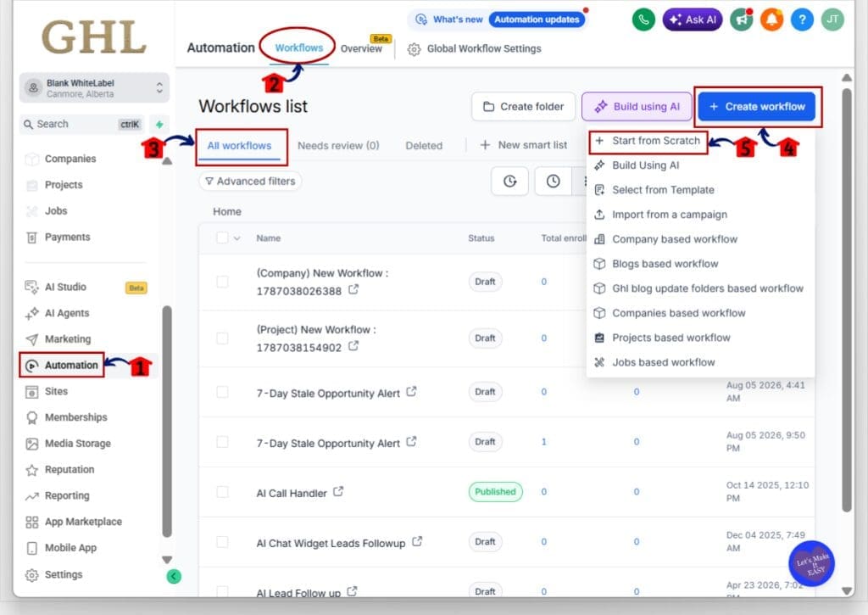The height and width of the screenshot is (615, 868).
Task: Open external link icon for Company New Workflow
Action: [x=353, y=289]
